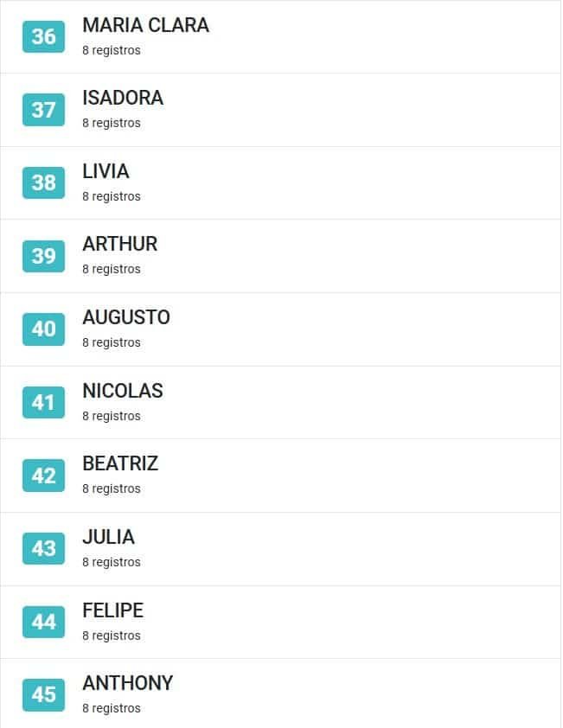The height and width of the screenshot is (728, 563).
Task: Select the name BEATRIZ
Action: pos(121,463)
